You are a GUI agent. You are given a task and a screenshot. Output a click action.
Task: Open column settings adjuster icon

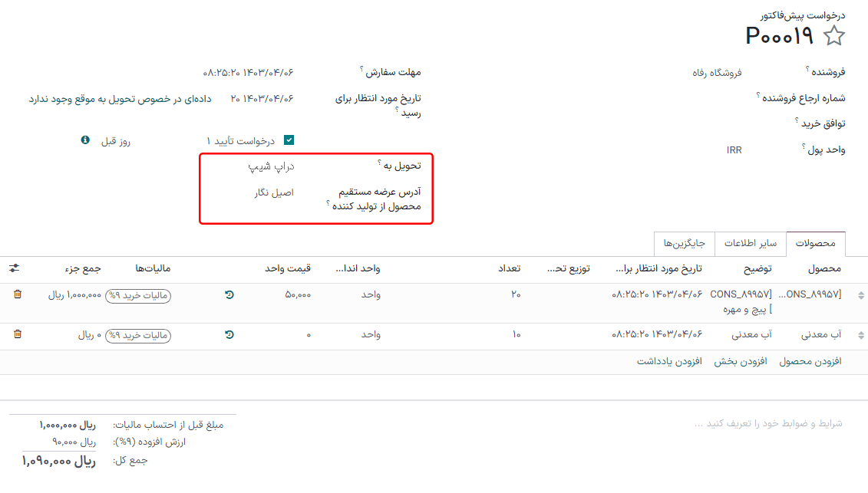coord(15,268)
